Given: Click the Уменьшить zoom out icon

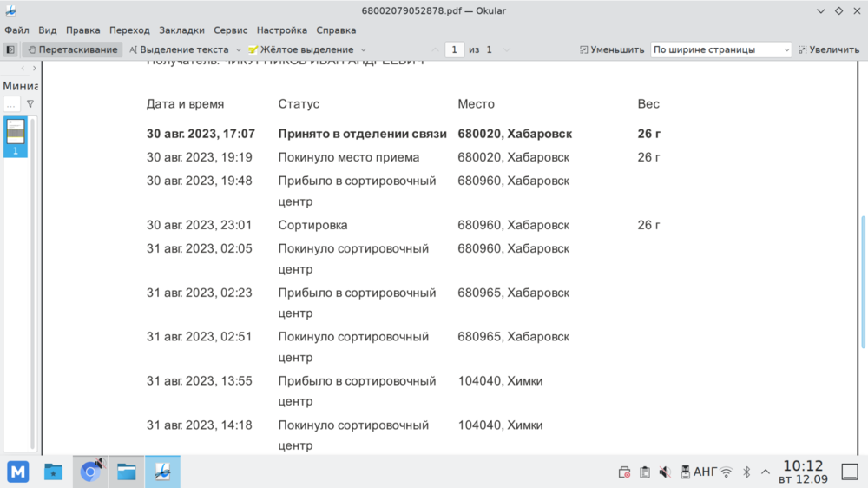Looking at the screenshot, I should (584, 50).
